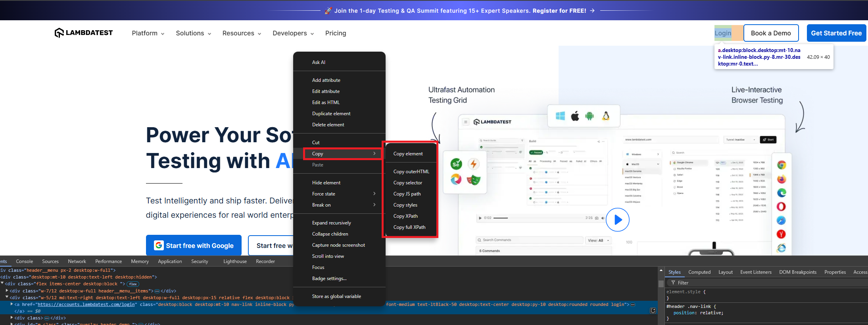Click the lightning bolt framework icon
This screenshot has width=868, height=325.
pyautogui.click(x=473, y=164)
